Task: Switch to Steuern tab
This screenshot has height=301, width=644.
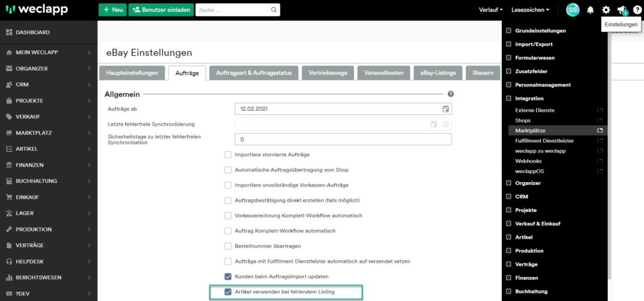Action: (x=483, y=73)
